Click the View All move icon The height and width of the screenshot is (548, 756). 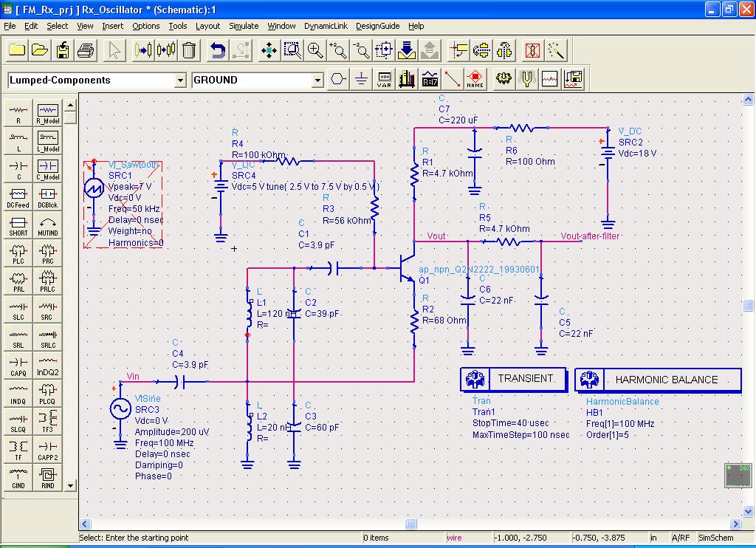point(269,50)
